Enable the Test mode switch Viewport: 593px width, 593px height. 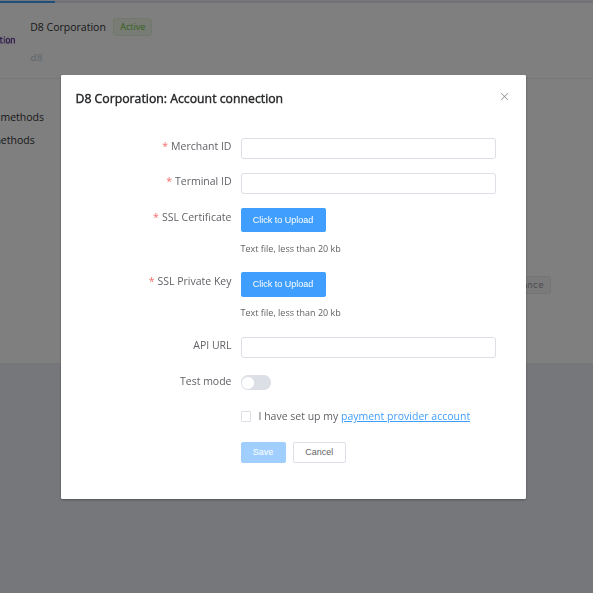point(256,382)
